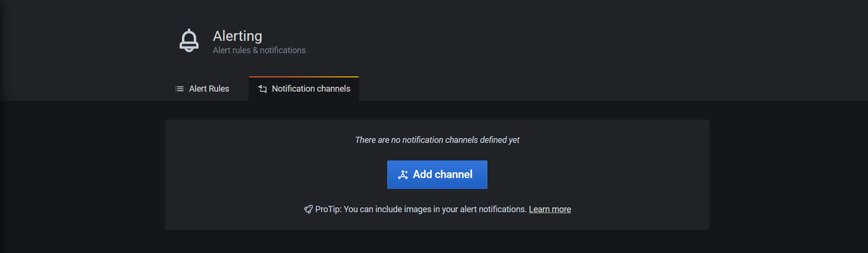Click the orange highlight line above Notification channels

pyautogui.click(x=304, y=77)
